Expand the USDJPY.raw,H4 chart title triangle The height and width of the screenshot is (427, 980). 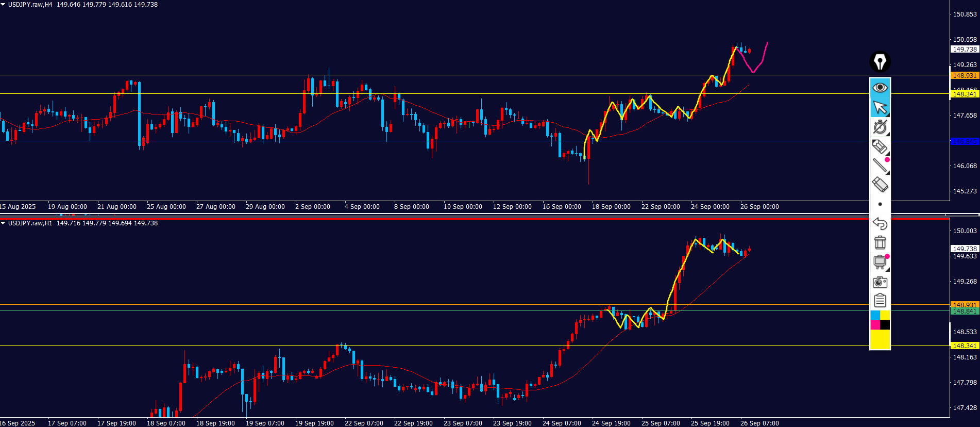(x=3, y=5)
